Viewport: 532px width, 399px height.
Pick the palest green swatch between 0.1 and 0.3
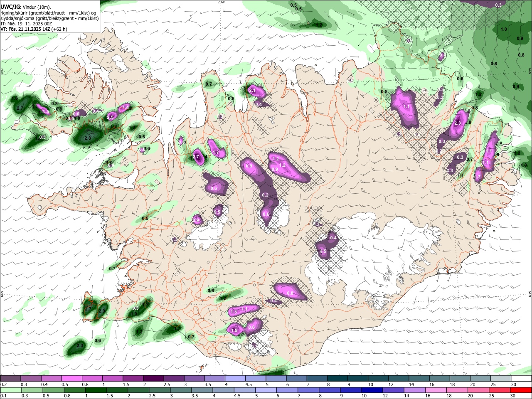pos(10,390)
